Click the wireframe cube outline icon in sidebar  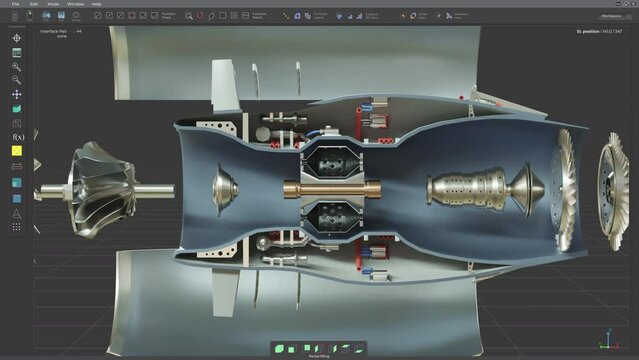17,123
